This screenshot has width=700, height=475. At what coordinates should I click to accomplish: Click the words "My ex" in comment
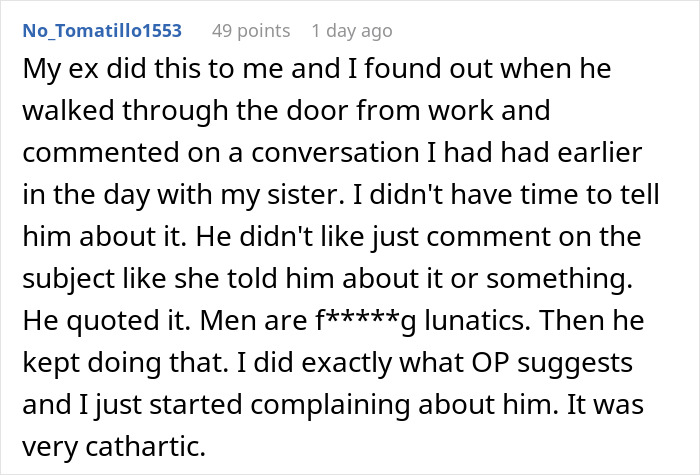[60, 70]
